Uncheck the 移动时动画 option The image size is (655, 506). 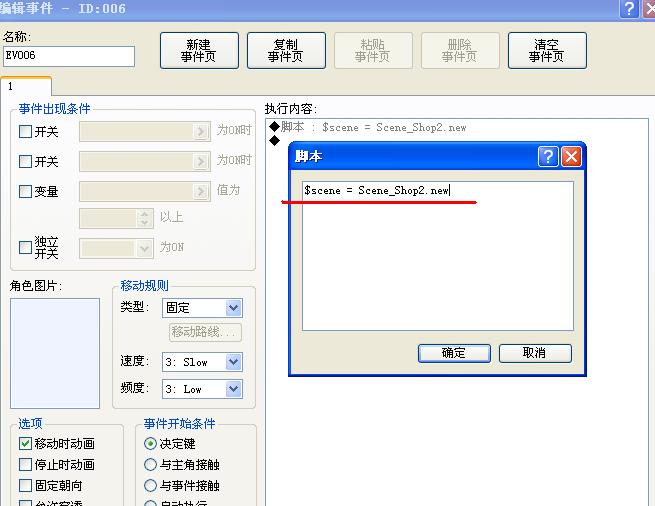[x=25, y=443]
